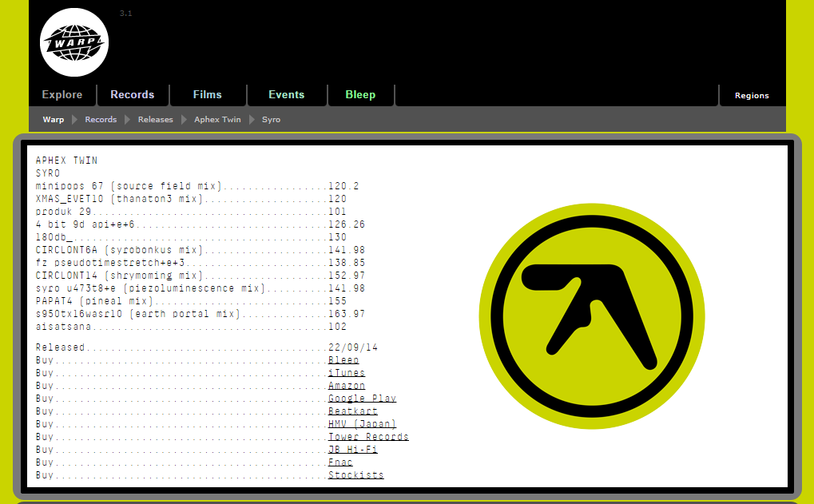Click the release date 22/09/14
The width and height of the screenshot is (814, 504).
pyautogui.click(x=353, y=347)
